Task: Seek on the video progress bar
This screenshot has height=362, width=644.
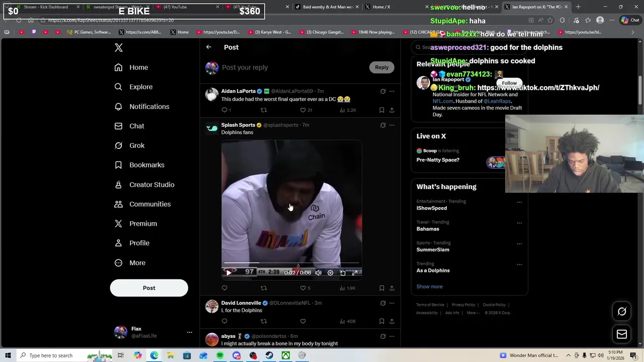Action: (292, 263)
